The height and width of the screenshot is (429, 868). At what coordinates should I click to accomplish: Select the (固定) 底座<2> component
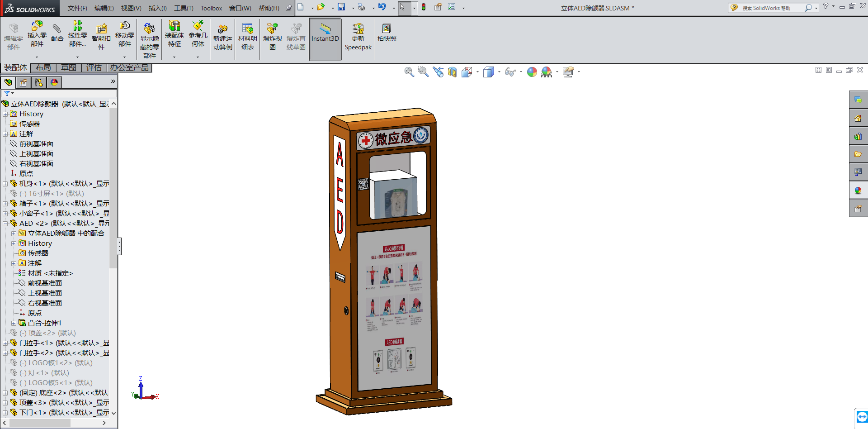click(64, 393)
